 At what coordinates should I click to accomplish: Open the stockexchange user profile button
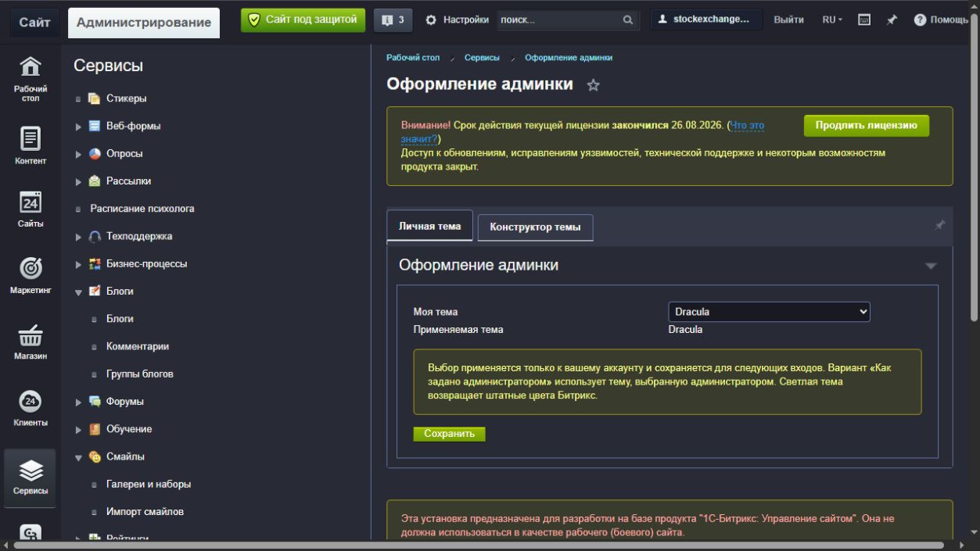coord(706,20)
